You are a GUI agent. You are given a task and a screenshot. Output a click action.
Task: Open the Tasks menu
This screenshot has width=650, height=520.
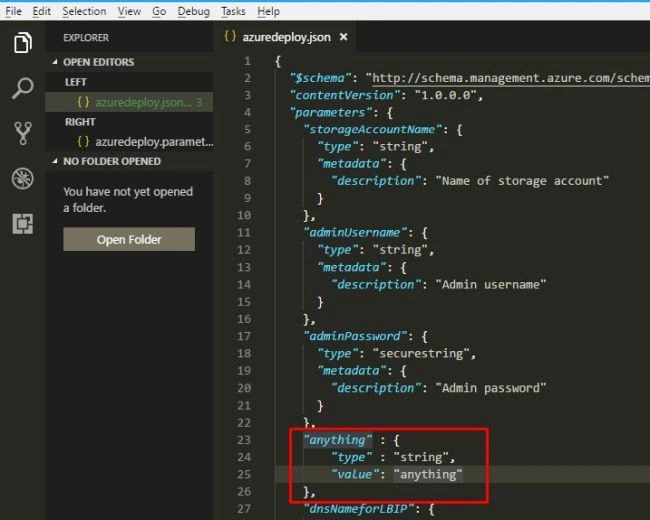pos(233,11)
